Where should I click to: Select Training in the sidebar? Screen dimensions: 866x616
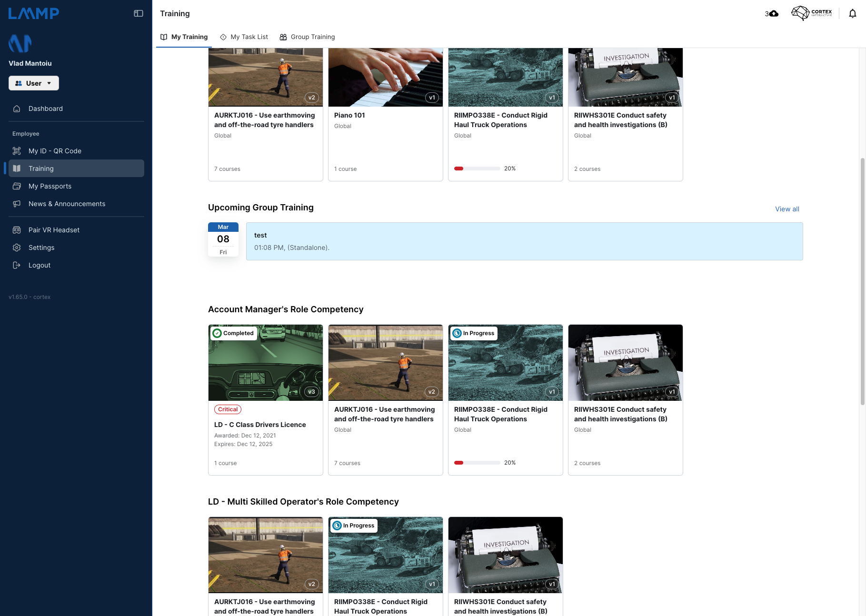pyautogui.click(x=76, y=169)
